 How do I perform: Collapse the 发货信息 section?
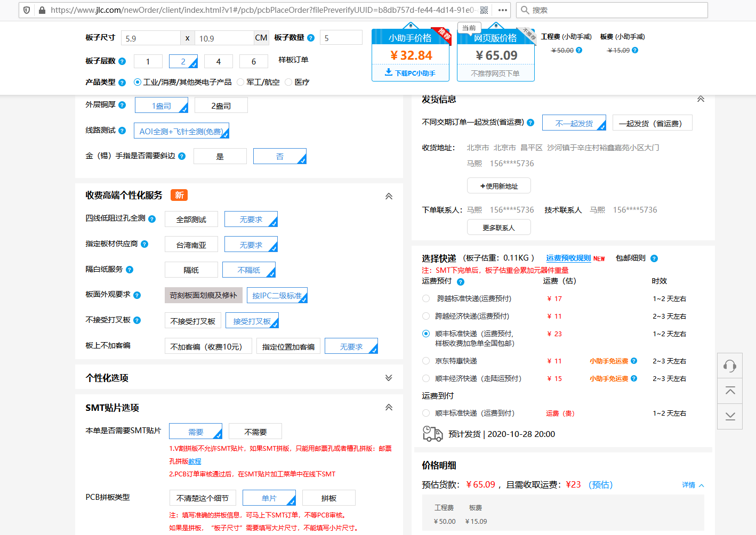click(x=701, y=99)
